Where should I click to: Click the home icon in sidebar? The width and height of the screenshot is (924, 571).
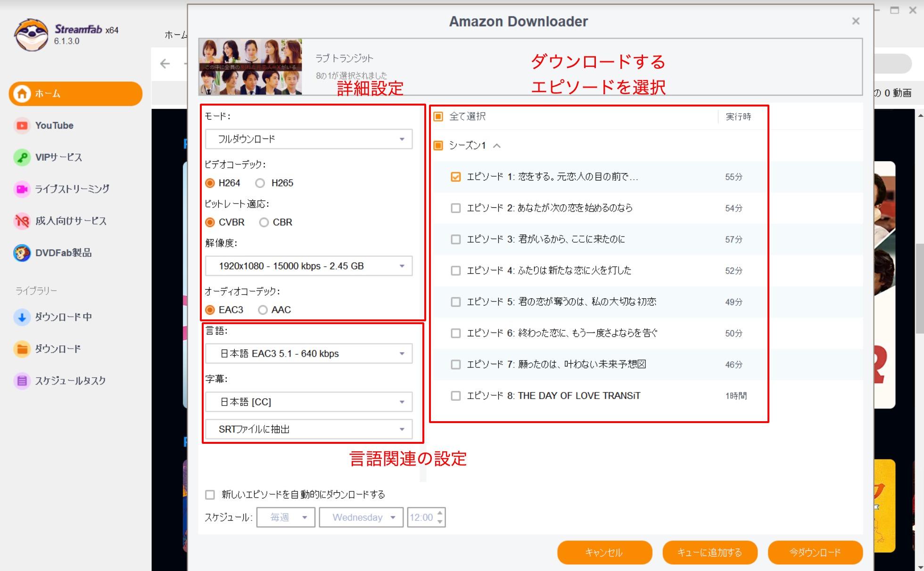(x=22, y=93)
